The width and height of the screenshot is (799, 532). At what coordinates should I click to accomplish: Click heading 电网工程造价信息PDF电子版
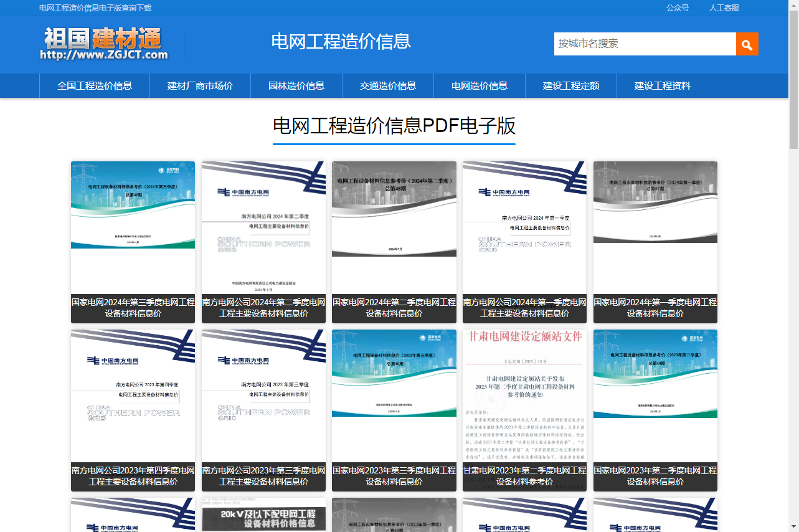point(394,126)
